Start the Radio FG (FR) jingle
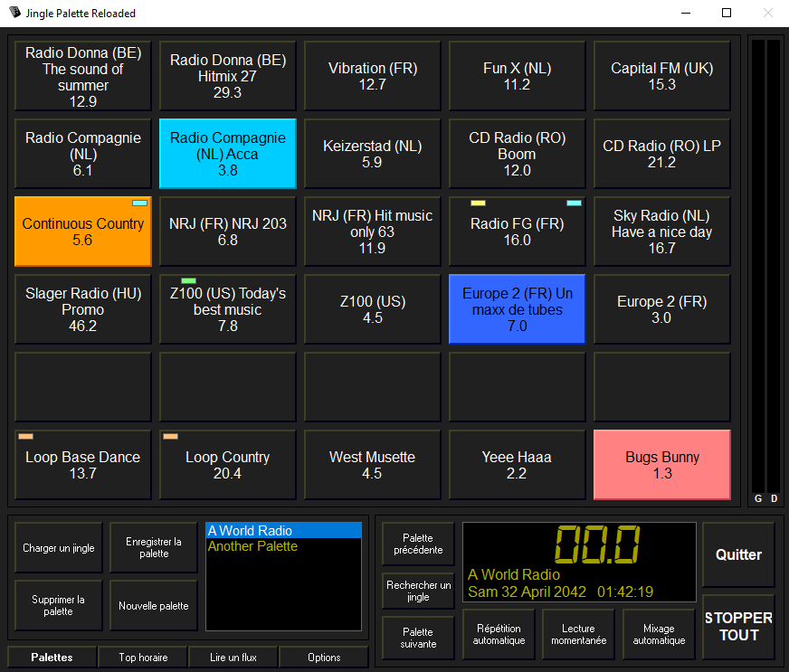This screenshot has height=672, width=789. coord(518,232)
